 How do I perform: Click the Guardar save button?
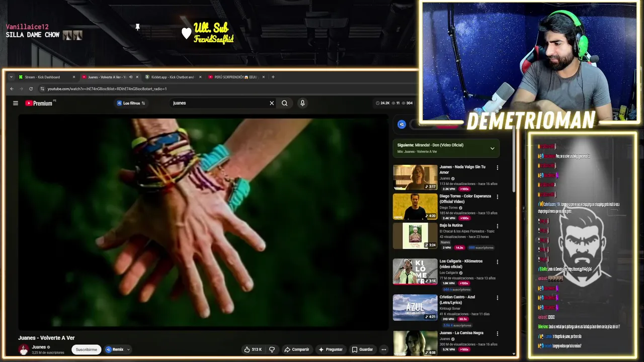(362, 349)
